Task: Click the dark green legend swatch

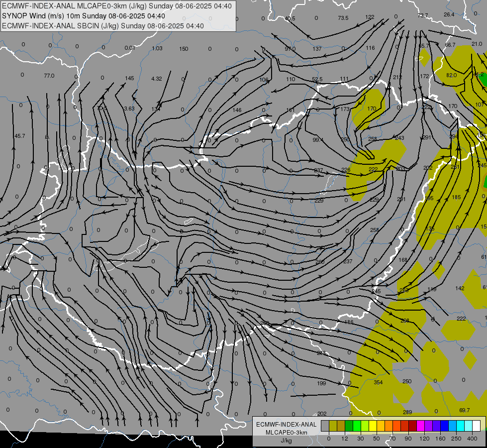Action: (x=349, y=426)
